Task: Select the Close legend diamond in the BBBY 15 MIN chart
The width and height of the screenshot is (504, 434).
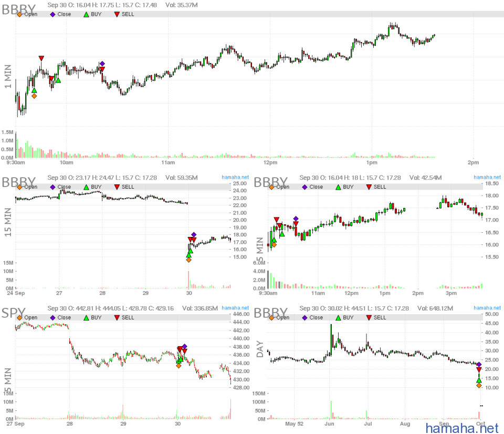Action: pyautogui.click(x=52, y=187)
